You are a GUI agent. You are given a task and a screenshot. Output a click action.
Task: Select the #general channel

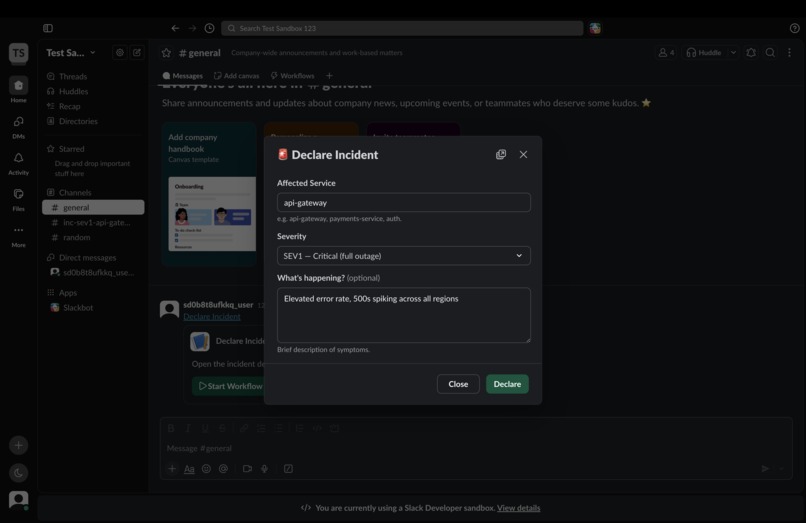coord(93,207)
